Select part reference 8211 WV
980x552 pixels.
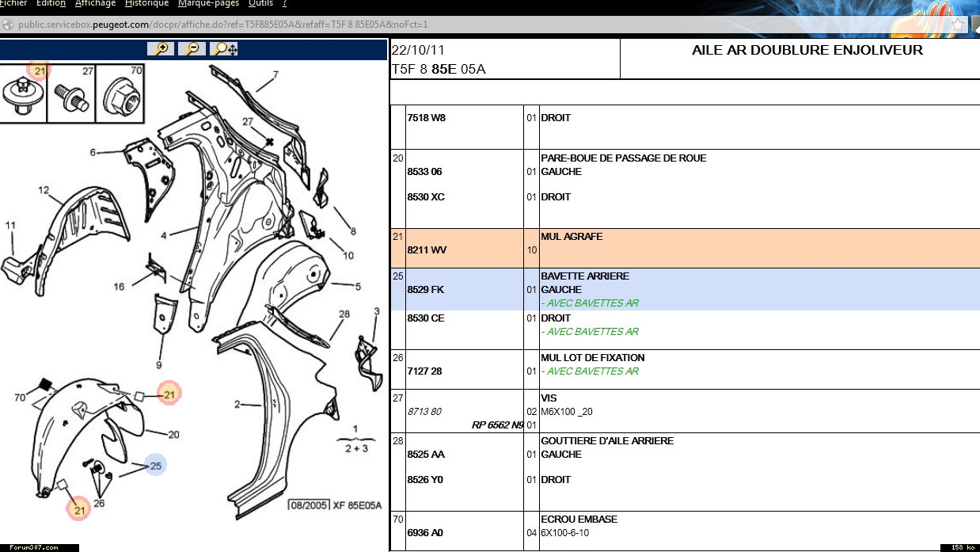427,250
